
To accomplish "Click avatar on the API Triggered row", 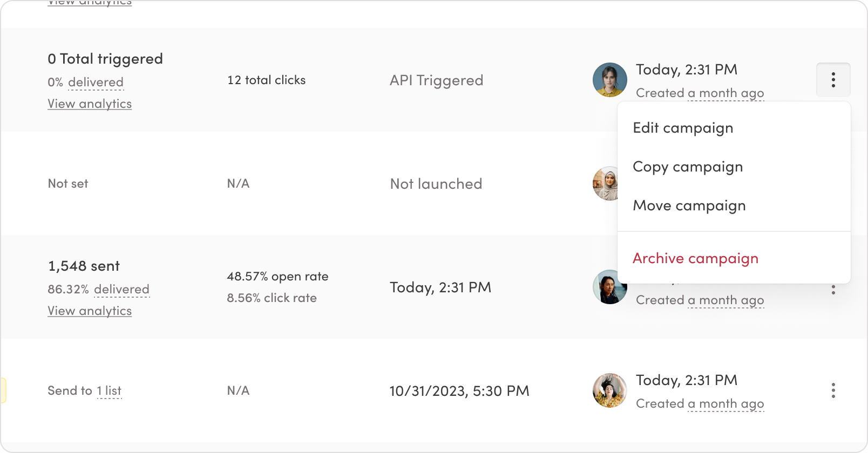I will (609, 80).
